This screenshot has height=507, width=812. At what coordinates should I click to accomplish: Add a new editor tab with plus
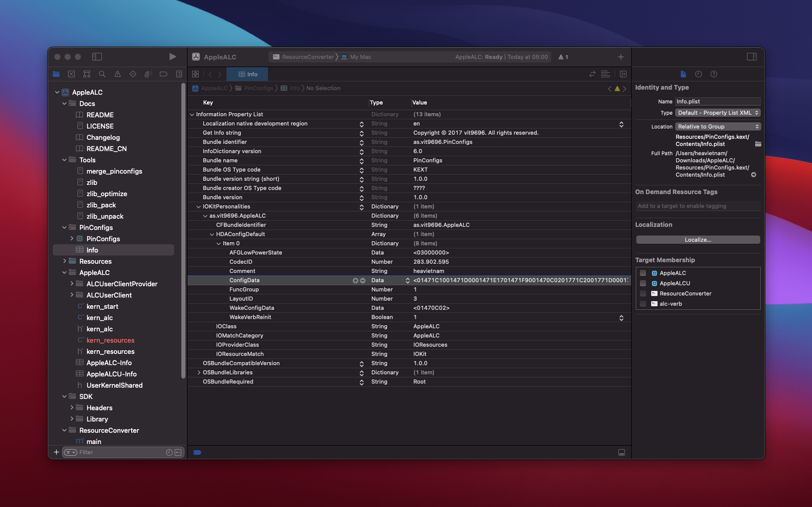coord(621,57)
